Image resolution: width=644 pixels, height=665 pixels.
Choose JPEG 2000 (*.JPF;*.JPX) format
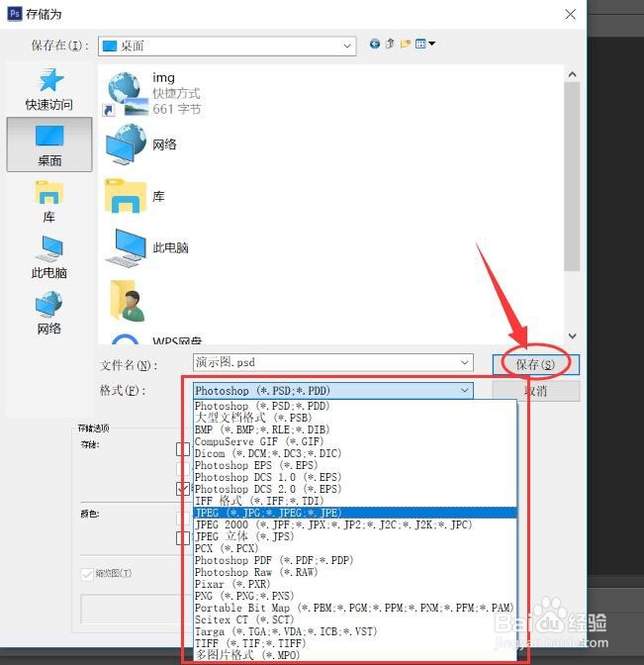click(x=355, y=524)
